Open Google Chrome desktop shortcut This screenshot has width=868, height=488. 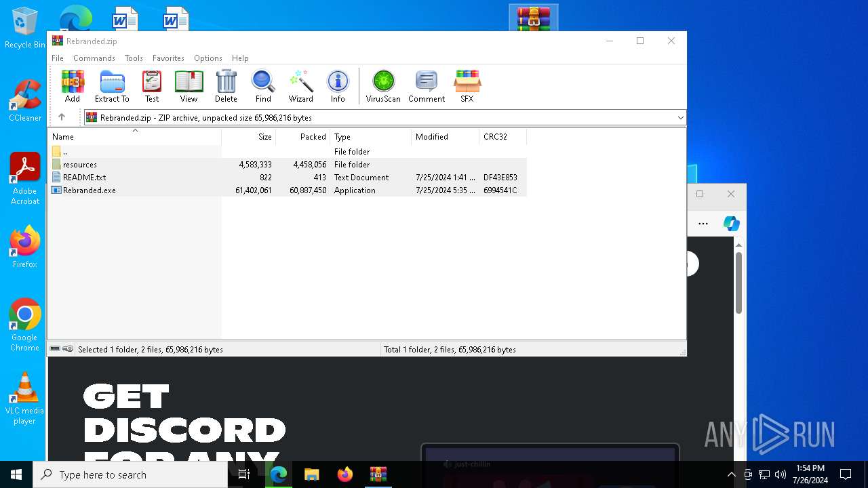pyautogui.click(x=24, y=325)
